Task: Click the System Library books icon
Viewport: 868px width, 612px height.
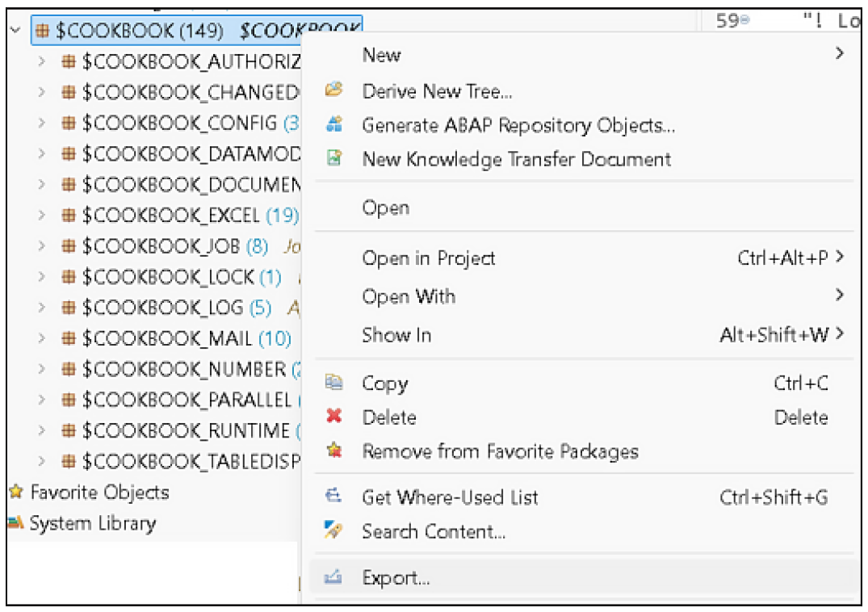Action: [x=15, y=522]
